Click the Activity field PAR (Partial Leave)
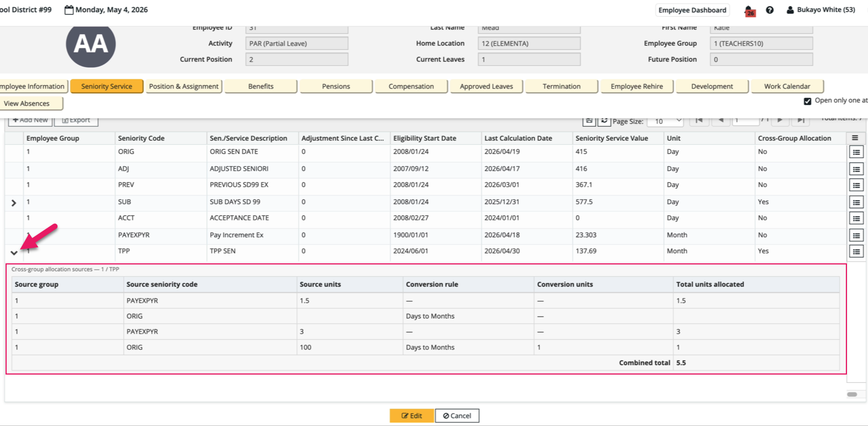 297,43
